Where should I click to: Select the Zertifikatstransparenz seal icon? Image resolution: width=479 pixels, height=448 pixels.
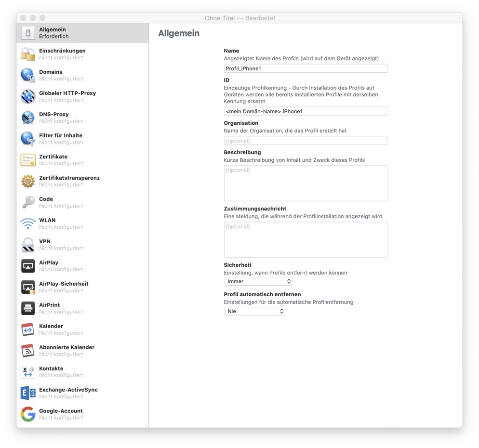pyautogui.click(x=27, y=181)
